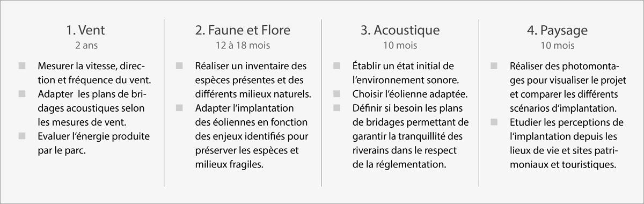Click the square bullet beside 'Mesurer la vitesse'
This screenshot has height=204, width=644.
click(x=22, y=65)
